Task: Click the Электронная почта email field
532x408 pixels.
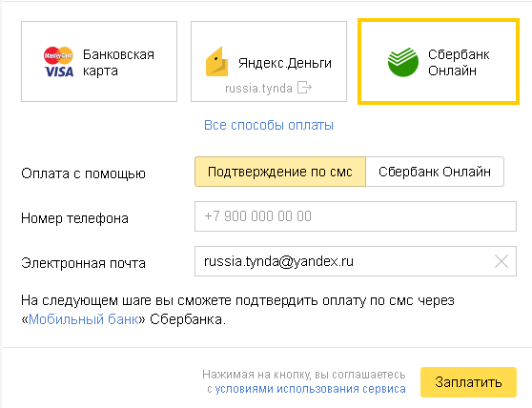Action: 356,261
